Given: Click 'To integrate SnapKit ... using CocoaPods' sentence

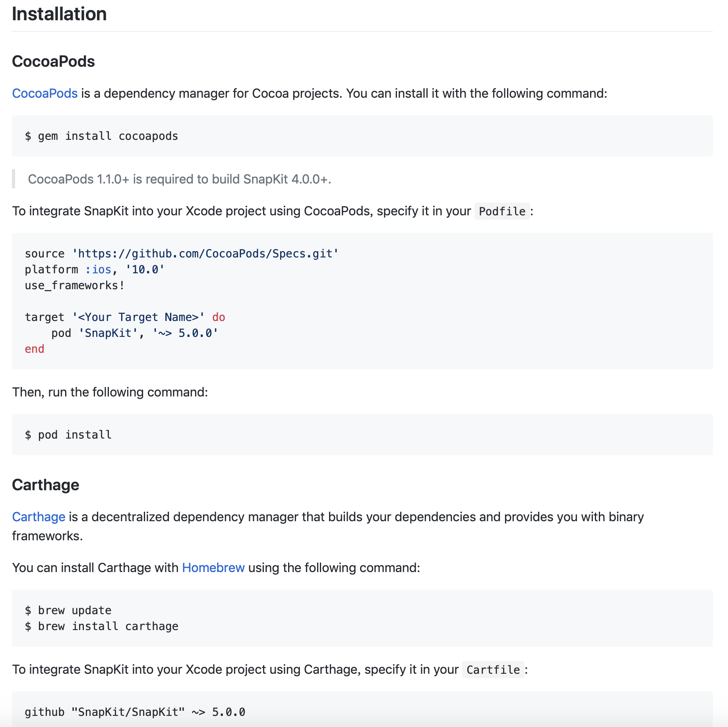Looking at the screenshot, I should [273, 211].
